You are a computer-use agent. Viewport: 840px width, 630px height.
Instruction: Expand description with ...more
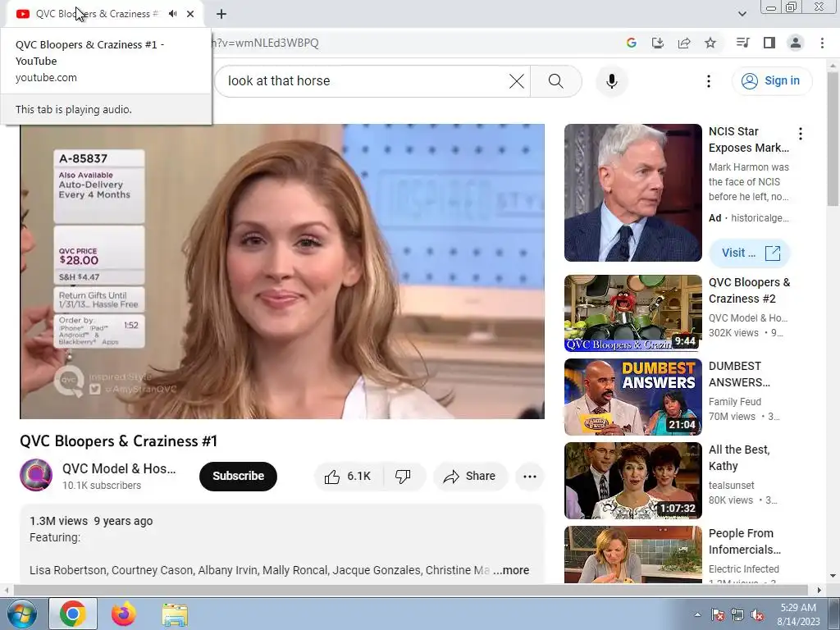point(511,570)
